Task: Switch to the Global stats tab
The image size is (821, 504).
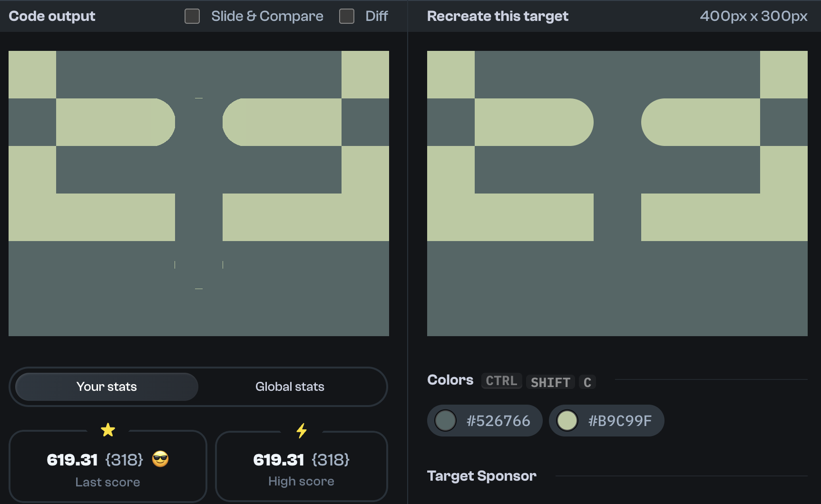Action: pos(290,387)
